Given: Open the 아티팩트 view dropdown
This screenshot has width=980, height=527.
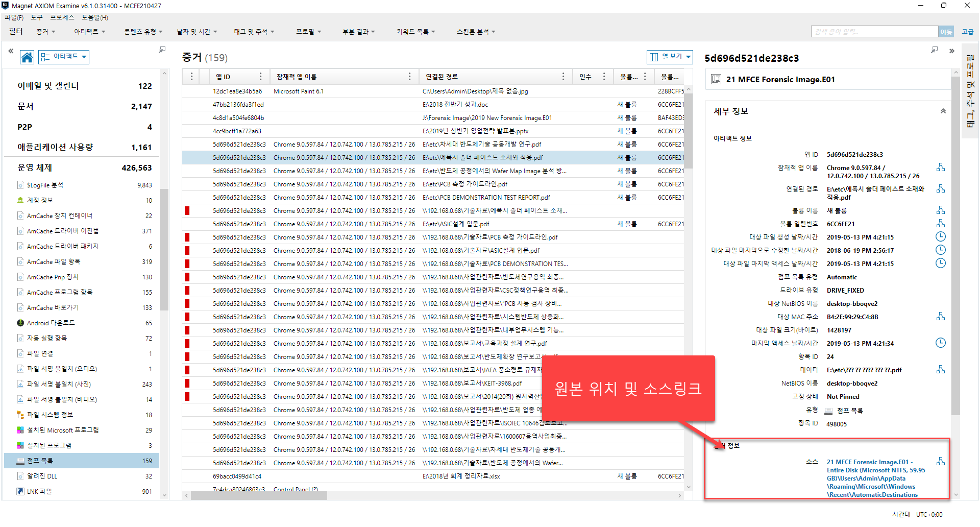Looking at the screenshot, I should coord(64,57).
